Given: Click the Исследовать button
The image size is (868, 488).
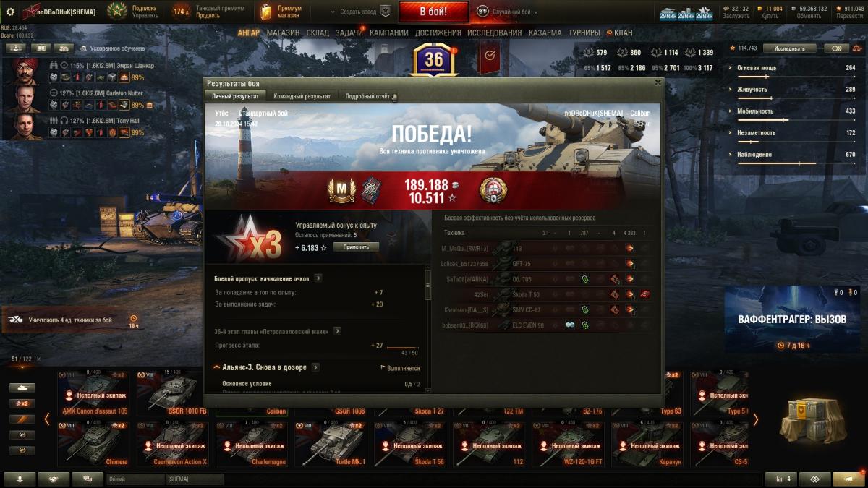Looking at the screenshot, I should pos(789,48).
